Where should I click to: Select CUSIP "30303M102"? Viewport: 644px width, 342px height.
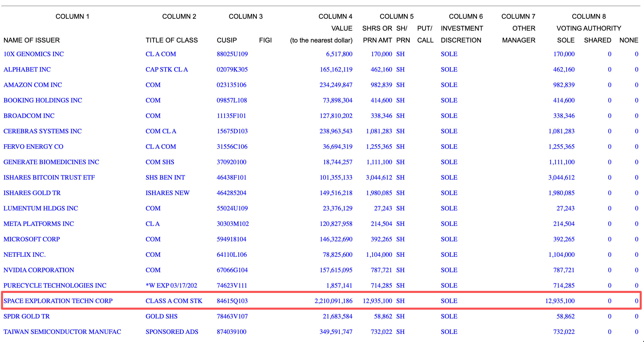(233, 224)
